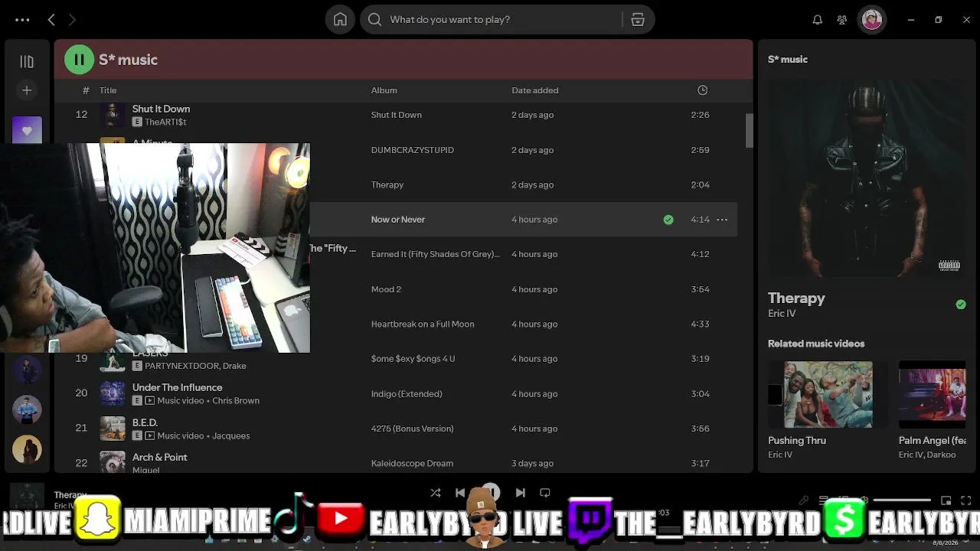Open Heartbreak on a Full Moon album
Image resolution: width=980 pixels, height=551 pixels.
423,324
